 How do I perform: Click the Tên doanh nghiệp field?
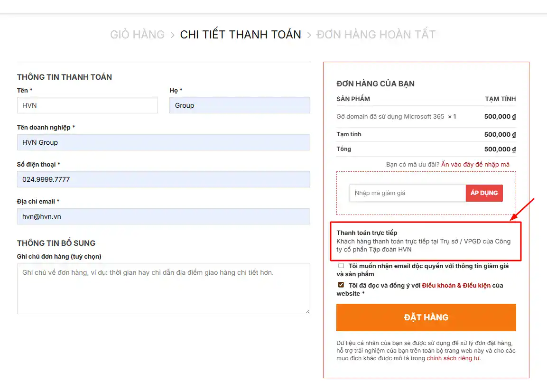tap(163, 142)
